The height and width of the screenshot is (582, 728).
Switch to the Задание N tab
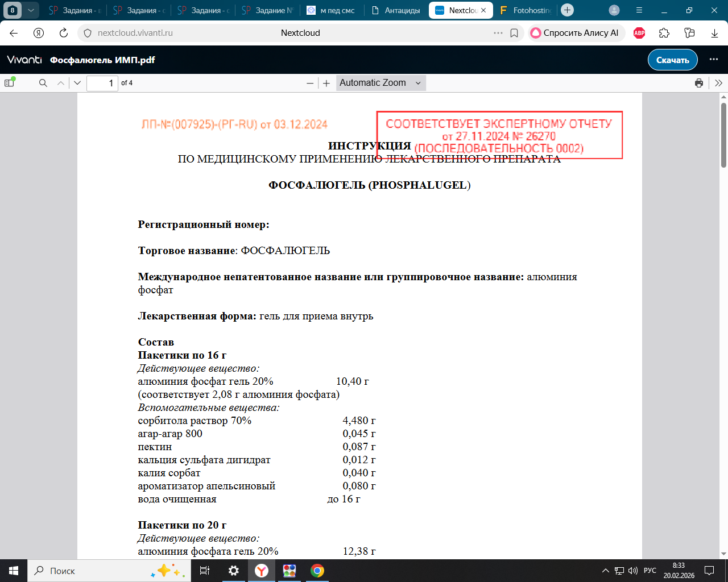point(267,10)
